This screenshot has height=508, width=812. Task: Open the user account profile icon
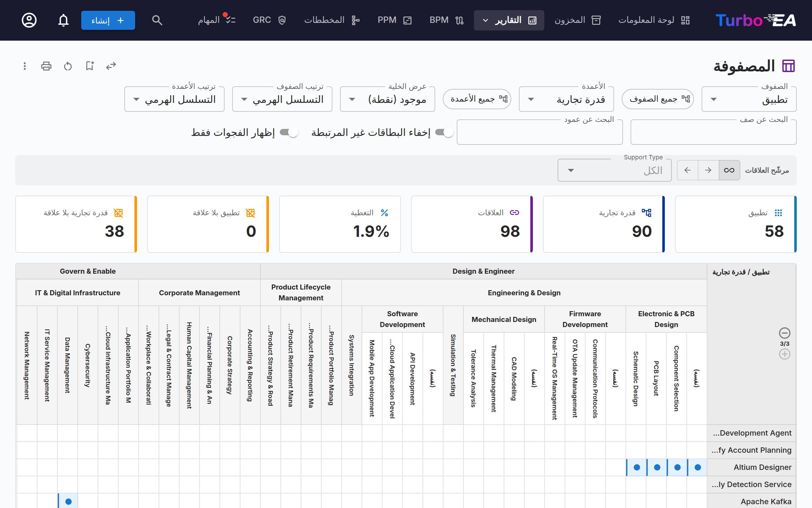pyautogui.click(x=29, y=20)
